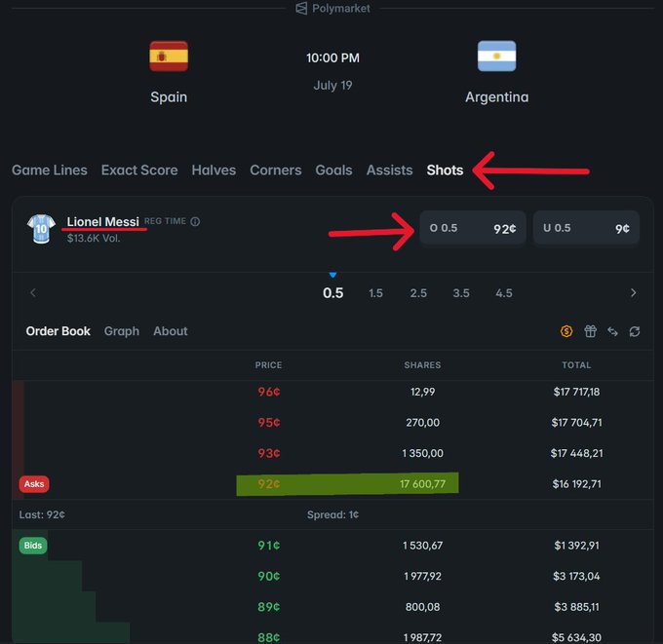The image size is (663, 644).
Task: Click the $1 392,91 total value
Action: pyautogui.click(x=577, y=546)
